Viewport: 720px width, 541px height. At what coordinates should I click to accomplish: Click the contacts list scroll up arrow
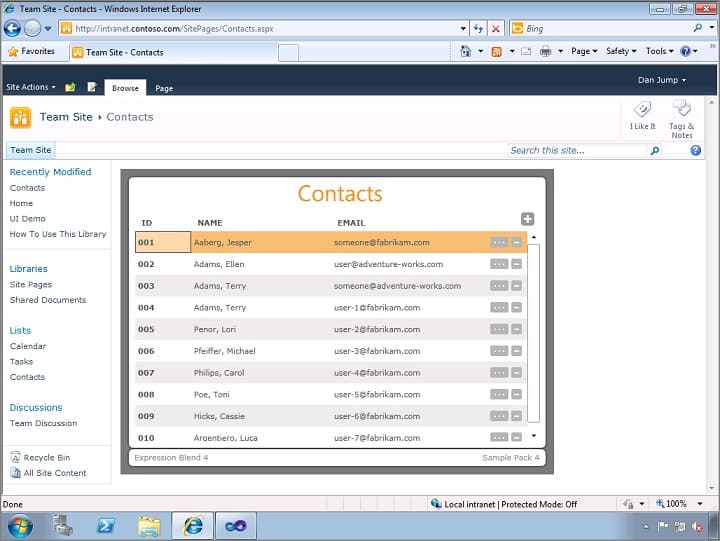534,237
